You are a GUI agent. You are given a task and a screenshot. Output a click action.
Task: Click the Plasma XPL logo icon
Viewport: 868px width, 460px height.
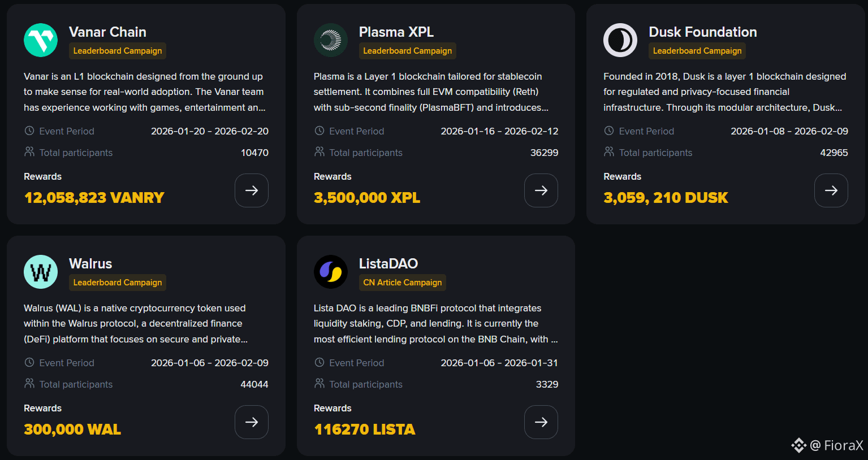coord(331,40)
